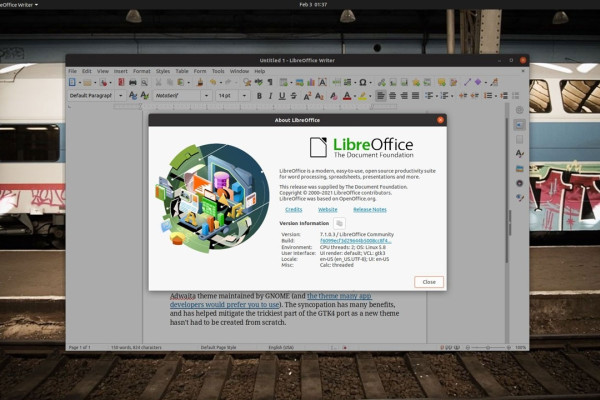Viewport: 600px width, 400px height.
Task: Open the File menu
Action: 72,71
